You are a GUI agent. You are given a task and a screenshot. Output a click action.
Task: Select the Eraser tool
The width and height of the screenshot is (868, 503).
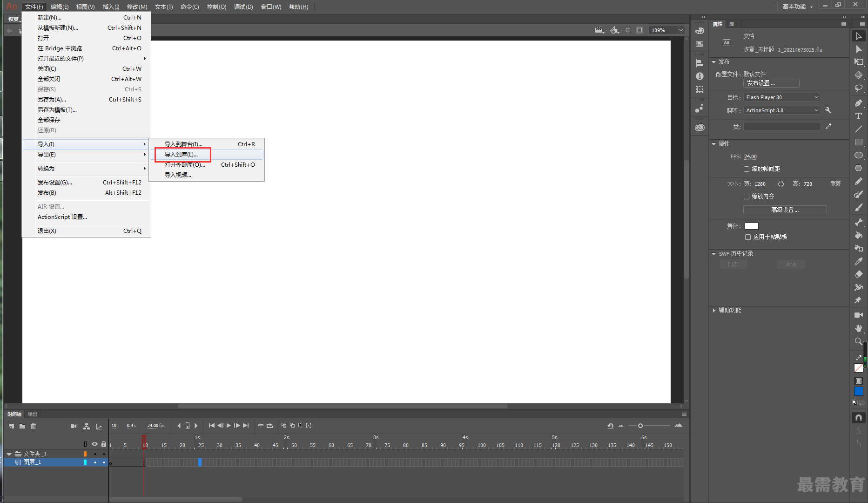859,274
